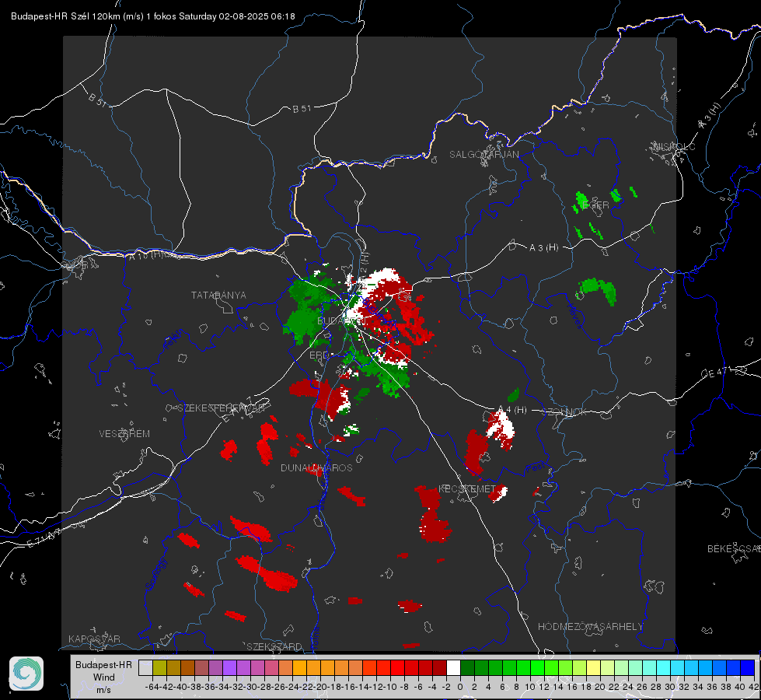761x700 pixels.
Task: Select the bright green swatch between 10 and 12
Action: 537,668
